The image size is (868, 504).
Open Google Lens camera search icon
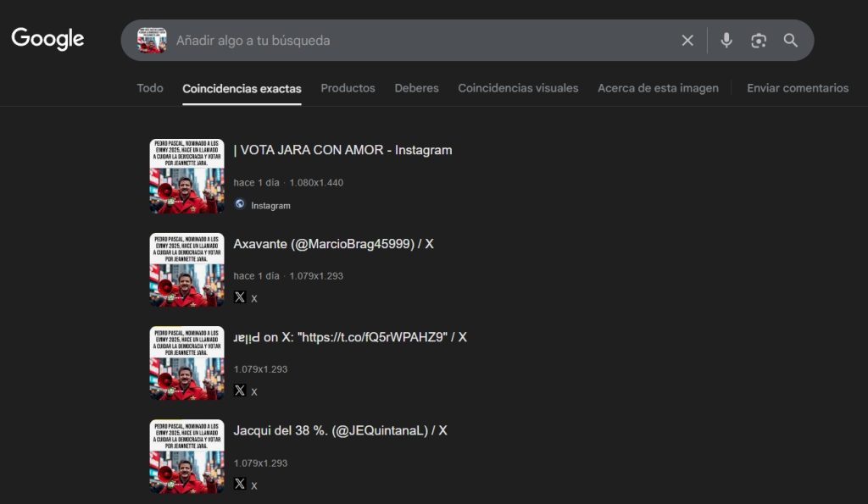pyautogui.click(x=759, y=41)
